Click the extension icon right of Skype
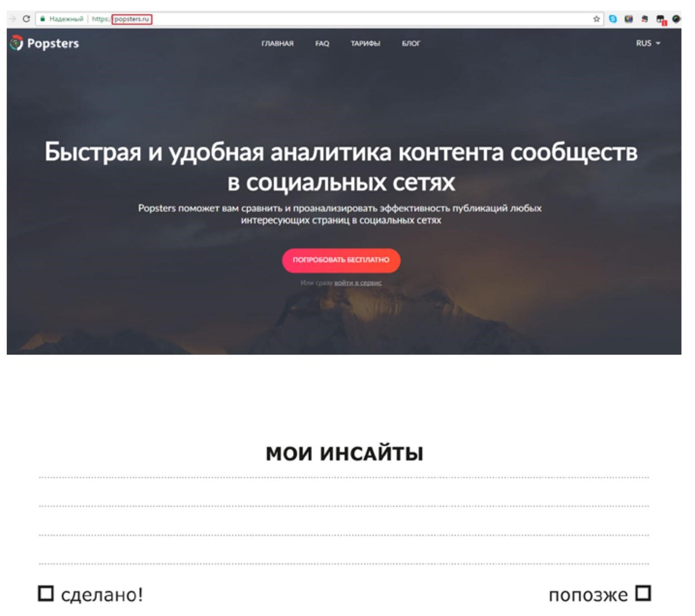 coord(628,19)
